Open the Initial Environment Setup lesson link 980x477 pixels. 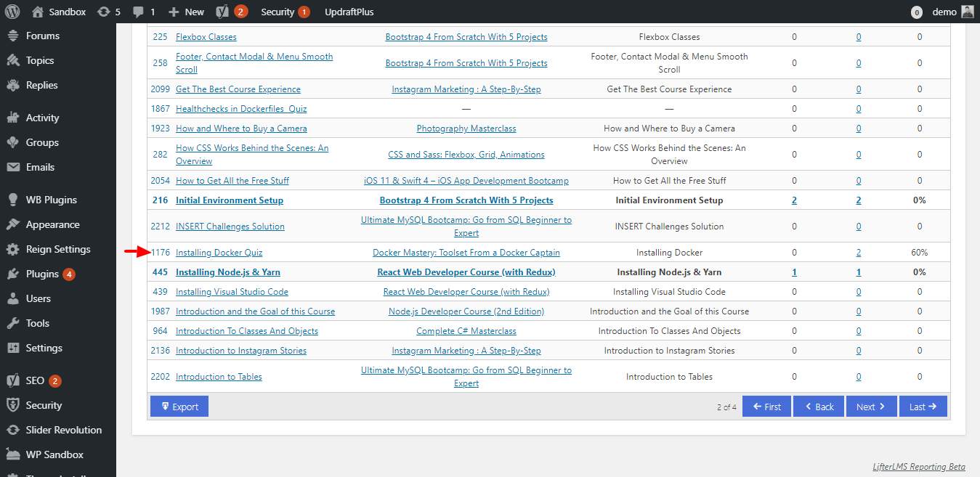[x=230, y=200]
